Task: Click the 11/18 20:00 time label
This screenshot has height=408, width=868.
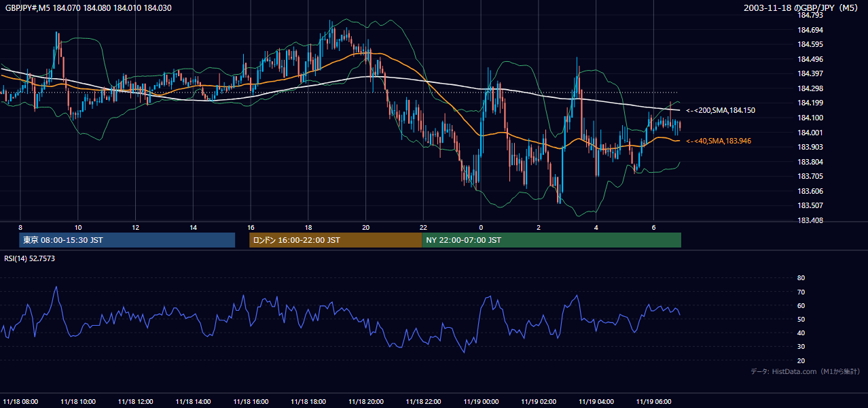Action: click(366, 401)
